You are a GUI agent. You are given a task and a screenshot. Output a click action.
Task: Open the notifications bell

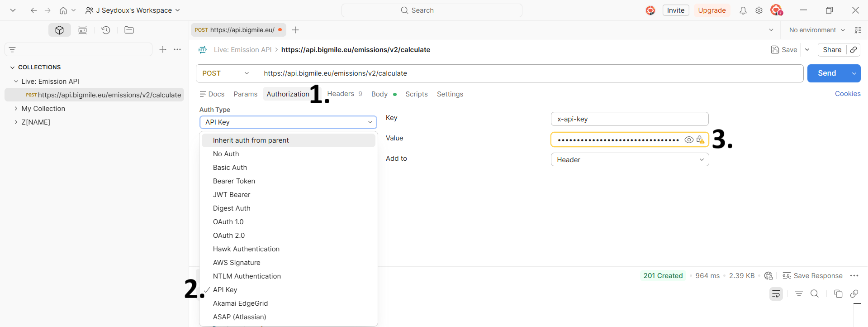[x=743, y=10]
